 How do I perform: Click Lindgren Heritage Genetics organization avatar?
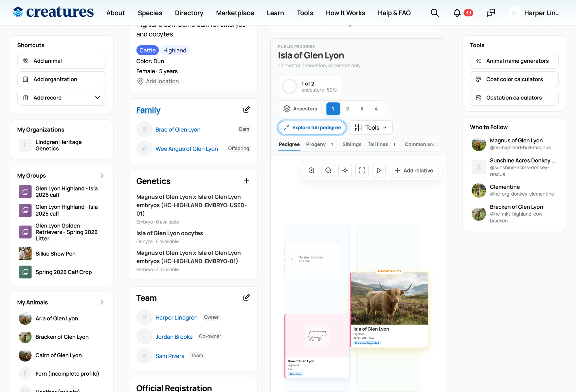tap(25, 145)
